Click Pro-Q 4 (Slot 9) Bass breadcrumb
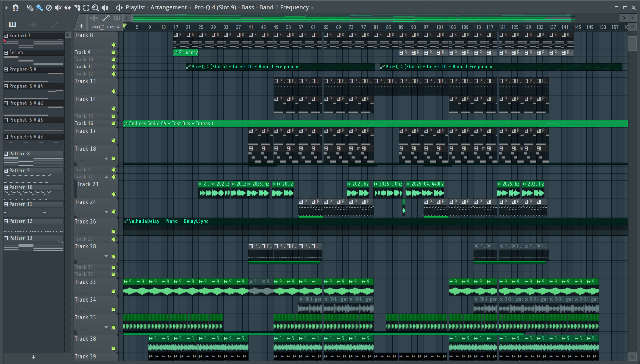 [251, 8]
